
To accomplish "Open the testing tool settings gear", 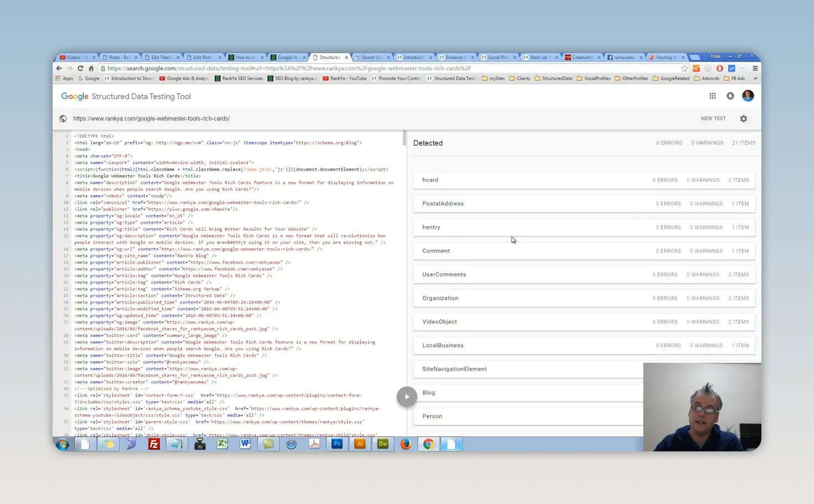I will click(744, 119).
